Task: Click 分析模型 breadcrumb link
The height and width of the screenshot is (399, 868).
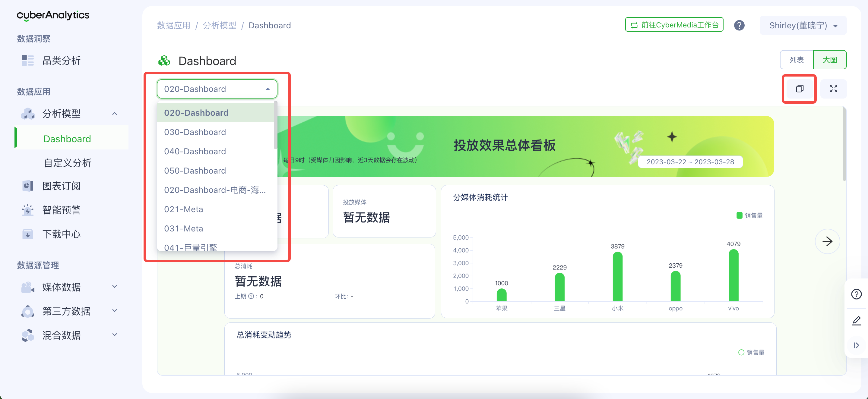Action: click(219, 25)
